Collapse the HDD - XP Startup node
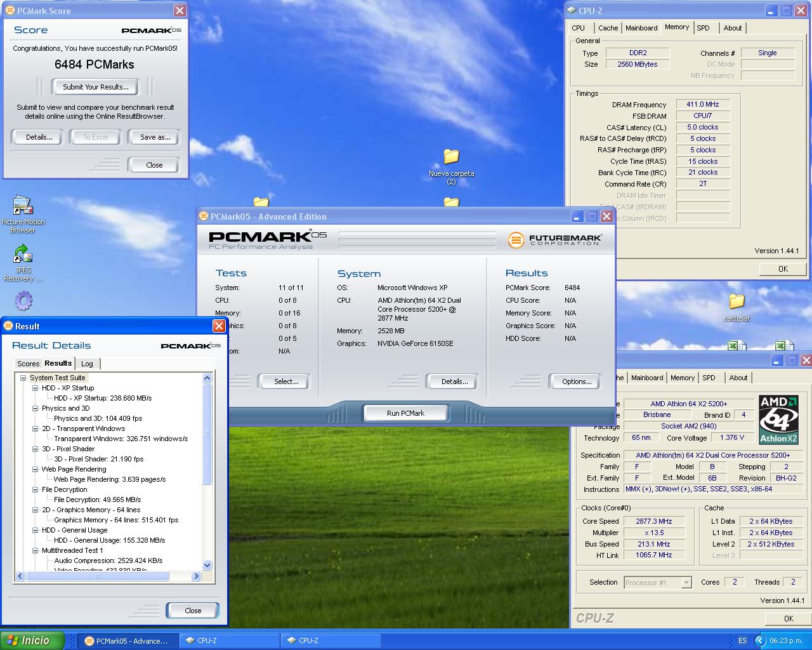Image resolution: width=812 pixels, height=650 pixels. 36,388
